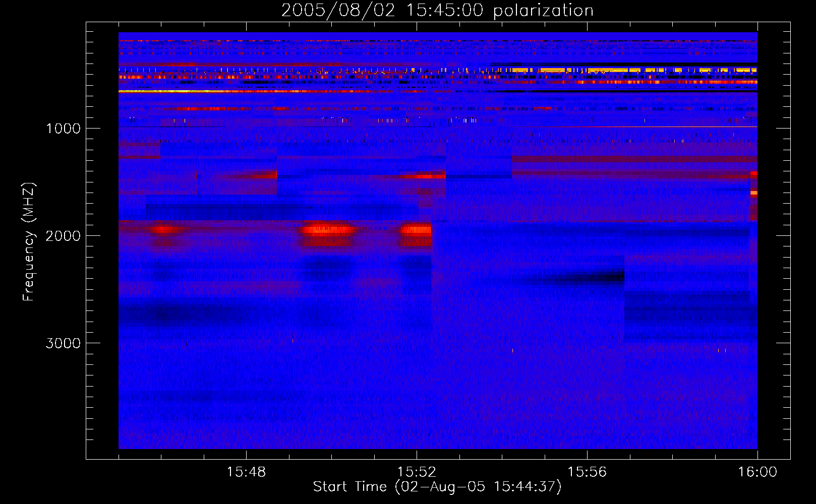Image resolution: width=816 pixels, height=504 pixels.
Task: Click the 15:48 time tick label
Action: [x=246, y=472]
